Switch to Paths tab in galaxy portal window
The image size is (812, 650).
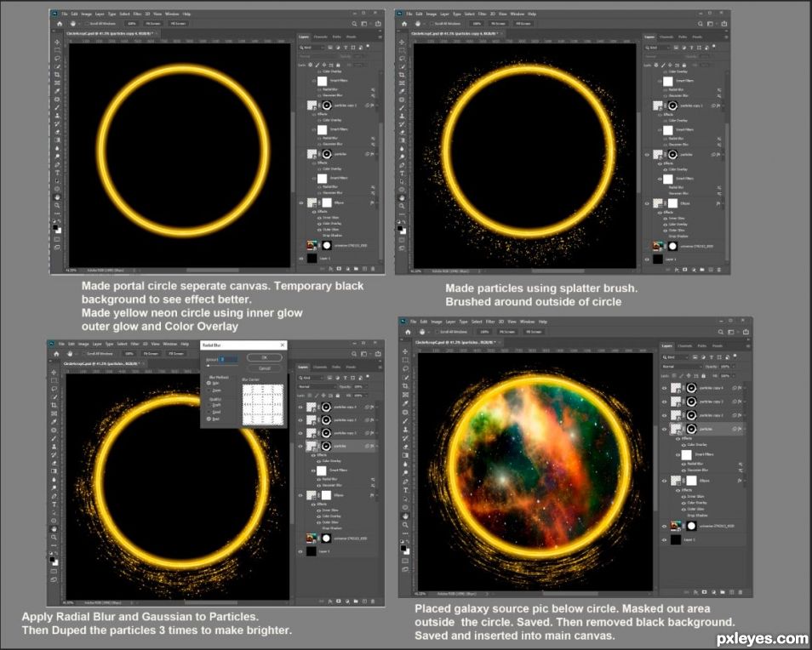[702, 345]
